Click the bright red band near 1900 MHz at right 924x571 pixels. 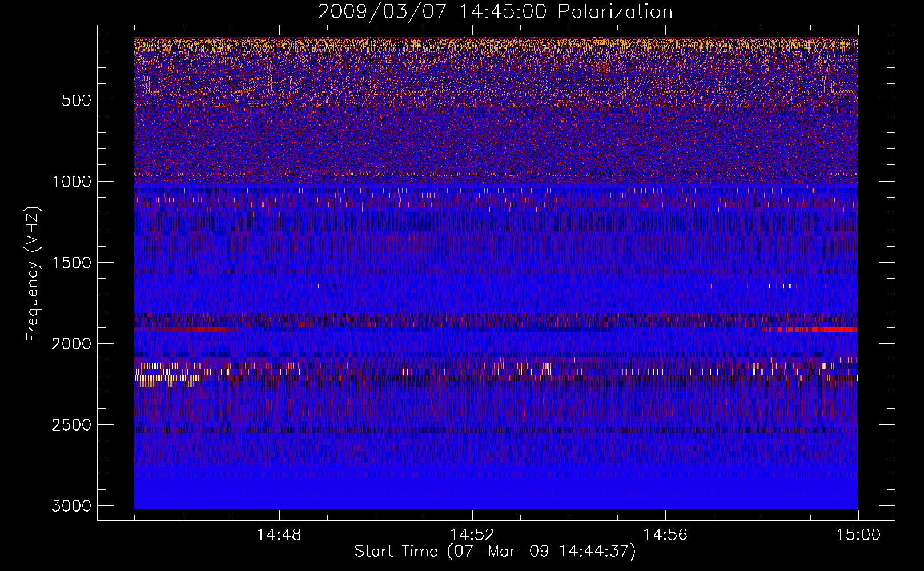[x=810, y=329]
